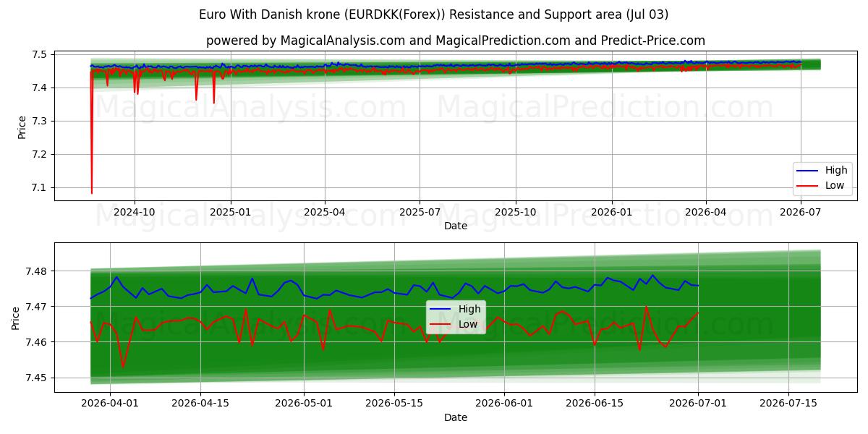Click the '2026-01' date tick label
The height and width of the screenshot is (434, 868).
[x=612, y=212]
